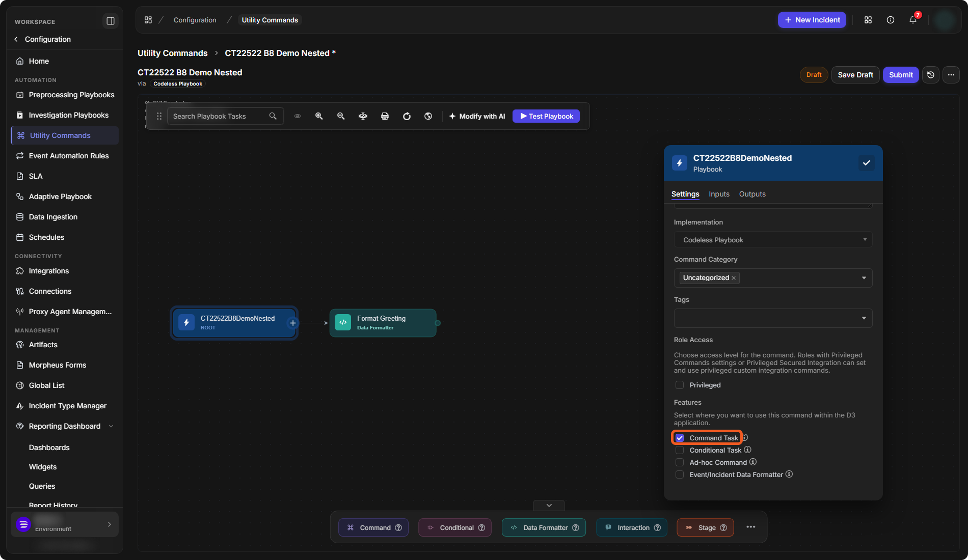Toggle the eye visibility icon in toolbar
This screenshot has width=968, height=560.
point(298,116)
